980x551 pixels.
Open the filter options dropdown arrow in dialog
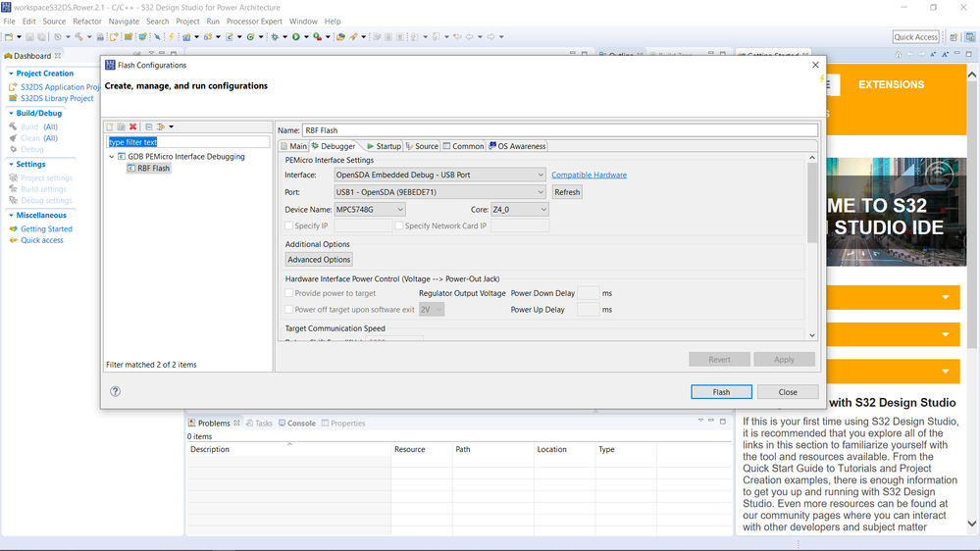[x=172, y=126]
